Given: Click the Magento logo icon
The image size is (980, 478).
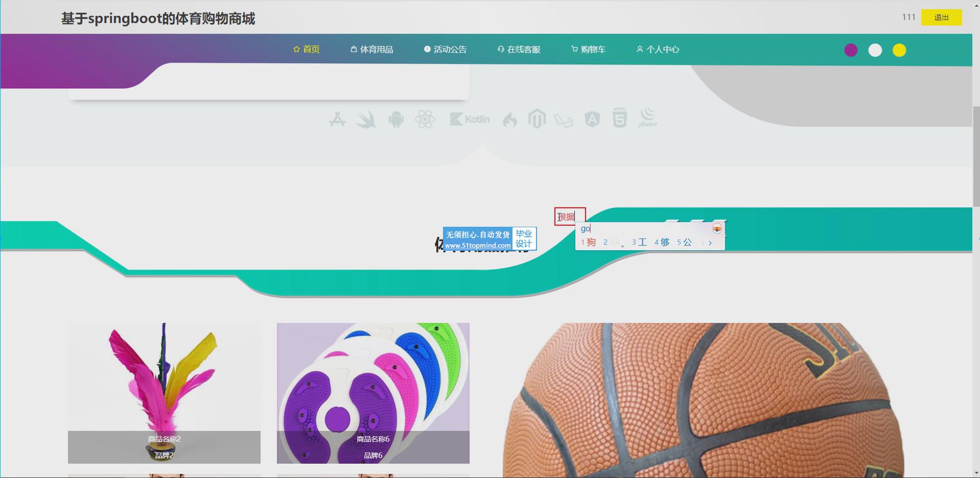Looking at the screenshot, I should pyautogui.click(x=536, y=119).
